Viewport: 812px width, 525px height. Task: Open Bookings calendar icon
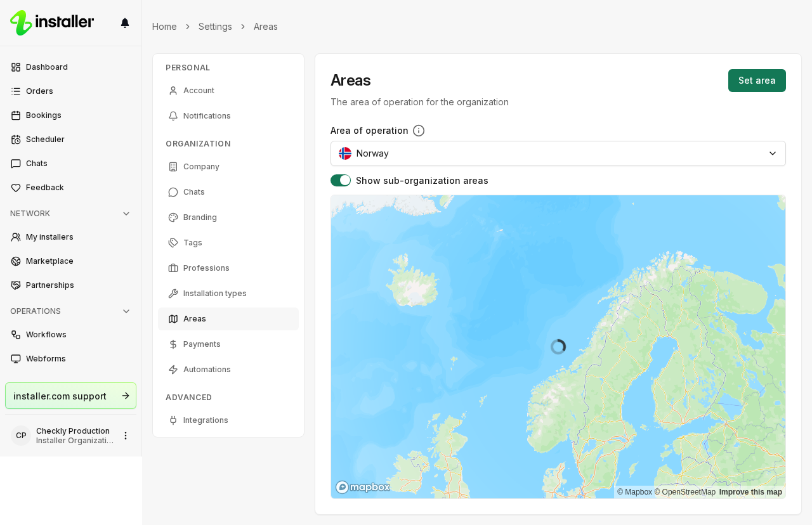pos(16,115)
